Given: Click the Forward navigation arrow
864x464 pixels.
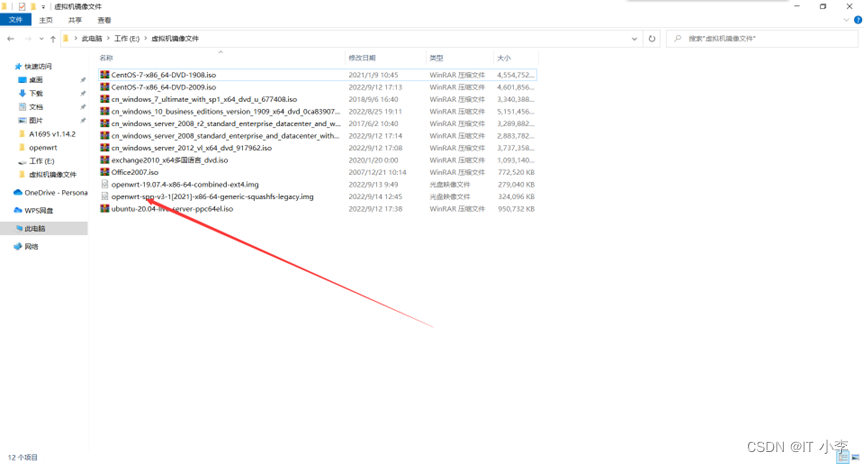Looking at the screenshot, I should 28,39.
